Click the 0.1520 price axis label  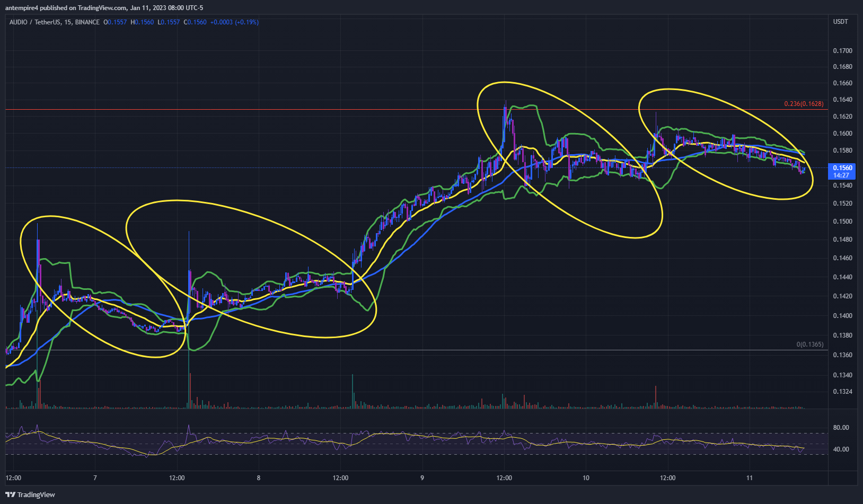[843, 204]
